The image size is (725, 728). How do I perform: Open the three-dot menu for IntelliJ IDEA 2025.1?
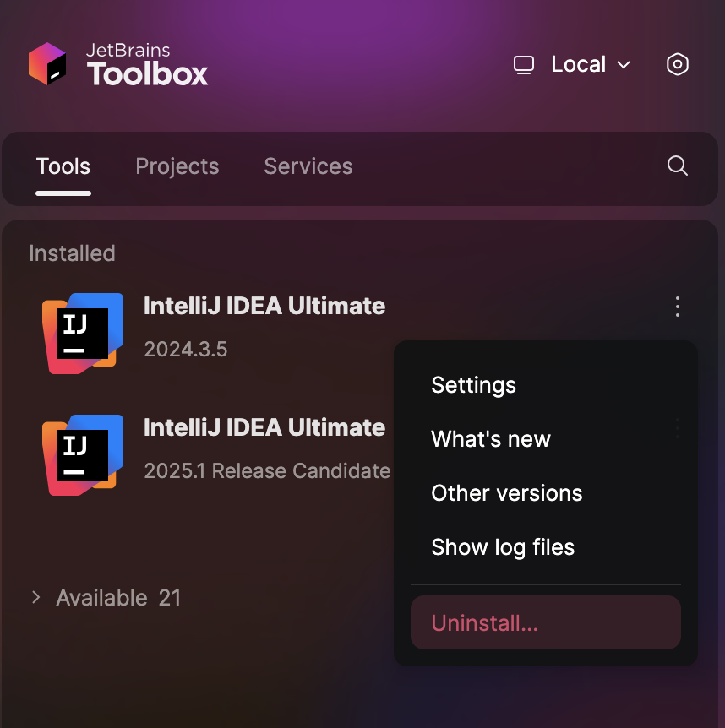(677, 429)
